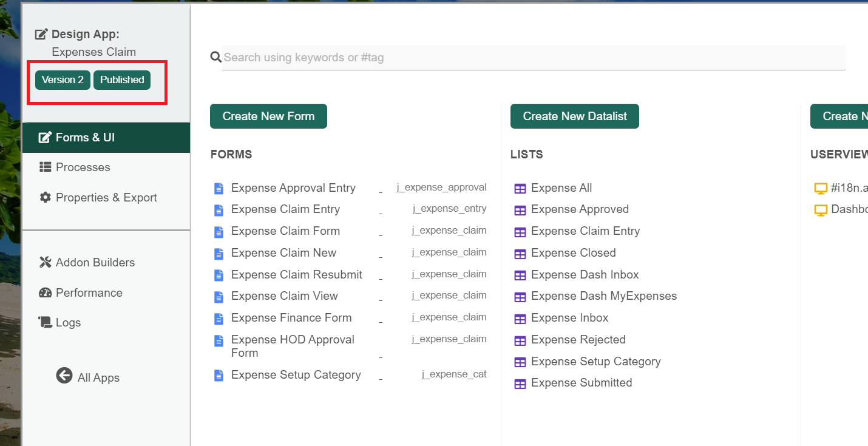The image size is (868, 446).
Task: Switch to the Processes section
Action: click(x=83, y=167)
